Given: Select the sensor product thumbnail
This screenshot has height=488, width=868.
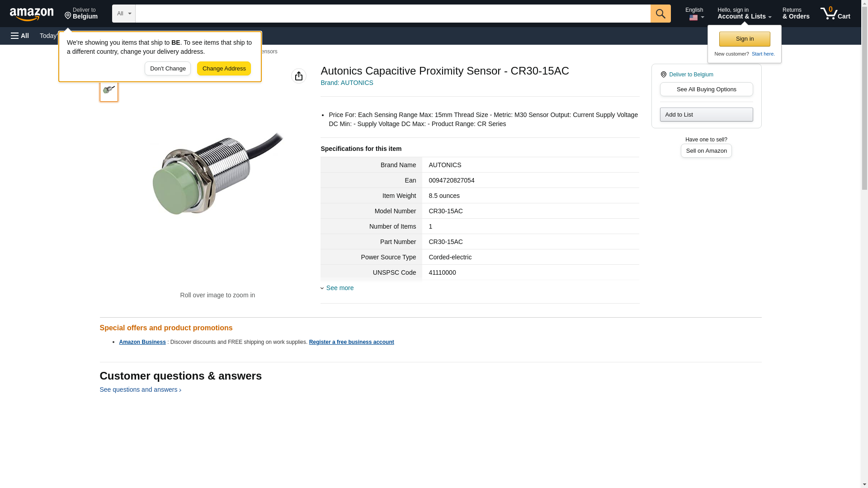Looking at the screenshot, I should click(109, 90).
